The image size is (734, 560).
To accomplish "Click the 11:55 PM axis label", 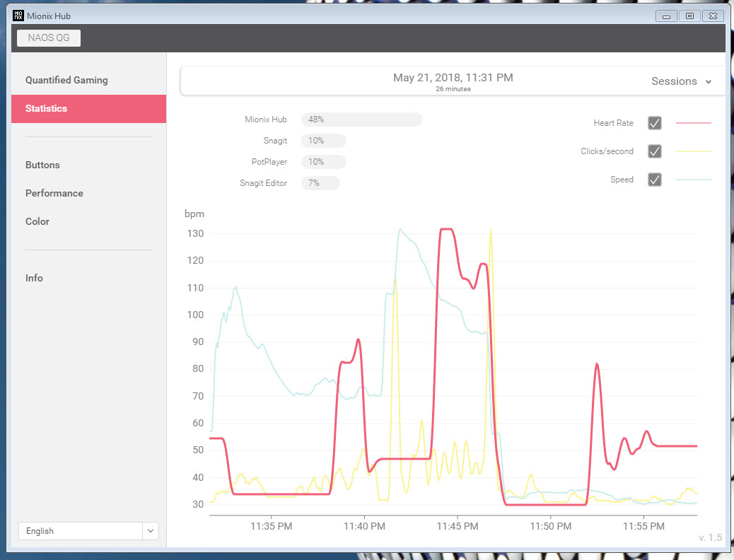I will 643,526.
